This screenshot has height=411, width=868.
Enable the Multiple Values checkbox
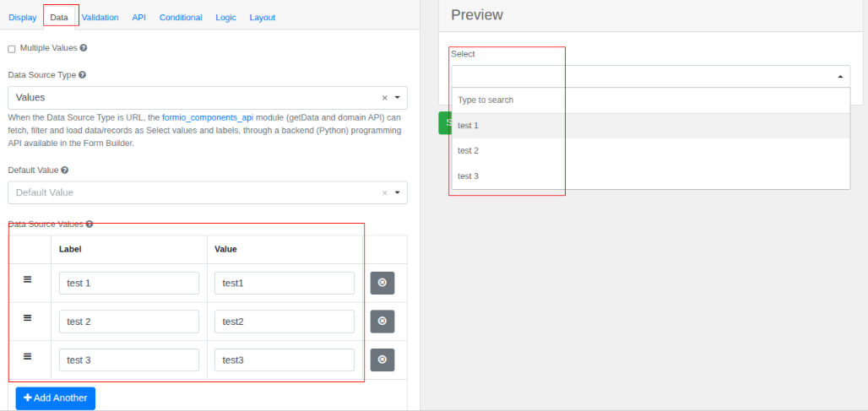coord(12,49)
